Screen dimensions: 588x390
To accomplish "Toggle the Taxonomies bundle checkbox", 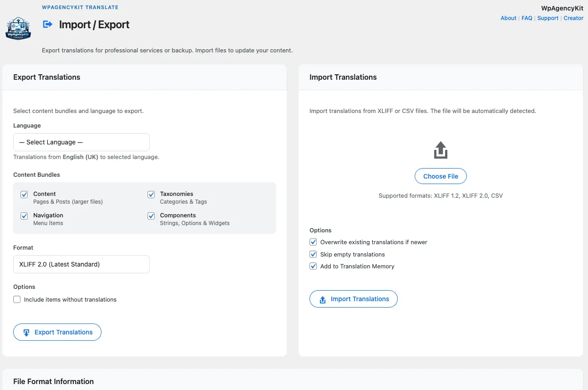I will [151, 195].
